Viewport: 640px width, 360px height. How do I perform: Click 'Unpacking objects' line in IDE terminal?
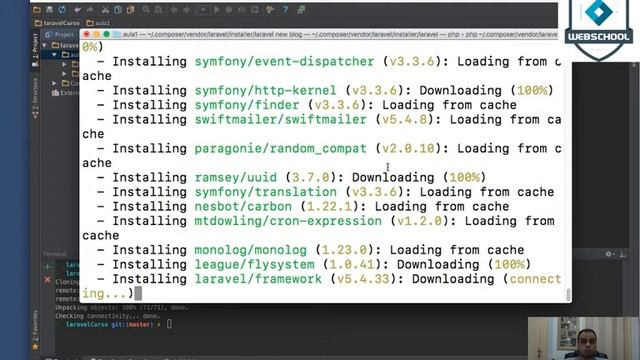pos(122,307)
